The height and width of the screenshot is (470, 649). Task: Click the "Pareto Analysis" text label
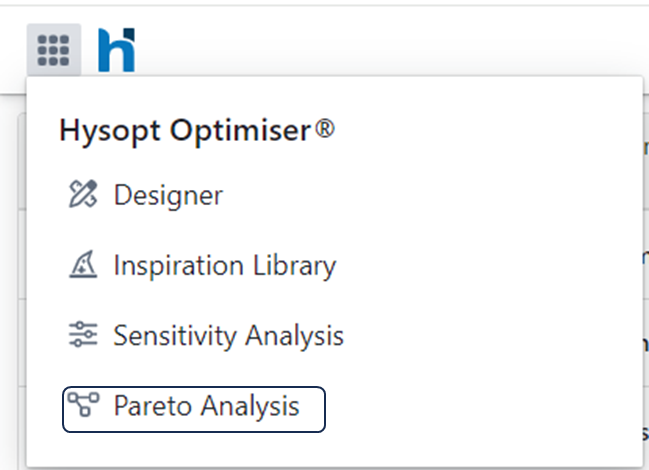(207, 407)
